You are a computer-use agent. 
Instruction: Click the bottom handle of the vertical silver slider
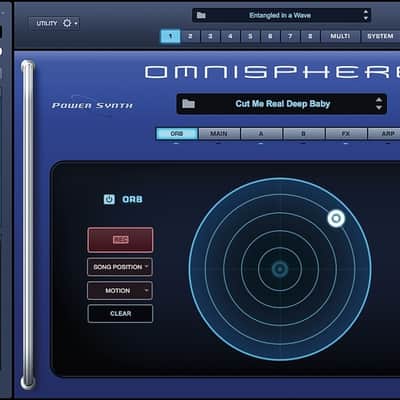coord(28,382)
